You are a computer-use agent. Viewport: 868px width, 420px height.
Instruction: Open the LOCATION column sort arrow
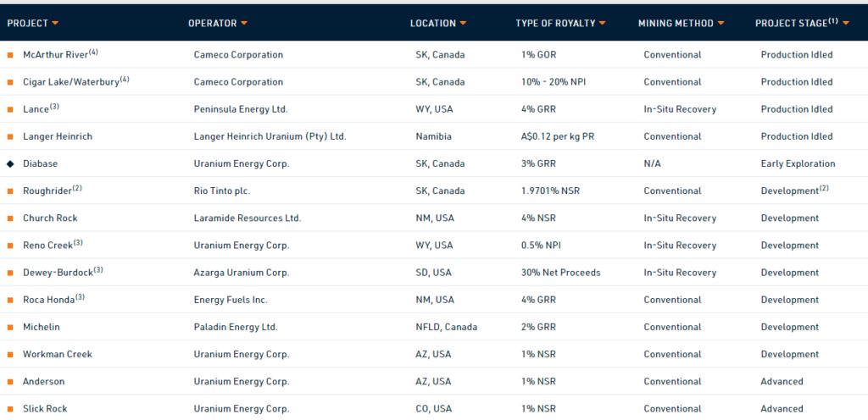click(464, 23)
